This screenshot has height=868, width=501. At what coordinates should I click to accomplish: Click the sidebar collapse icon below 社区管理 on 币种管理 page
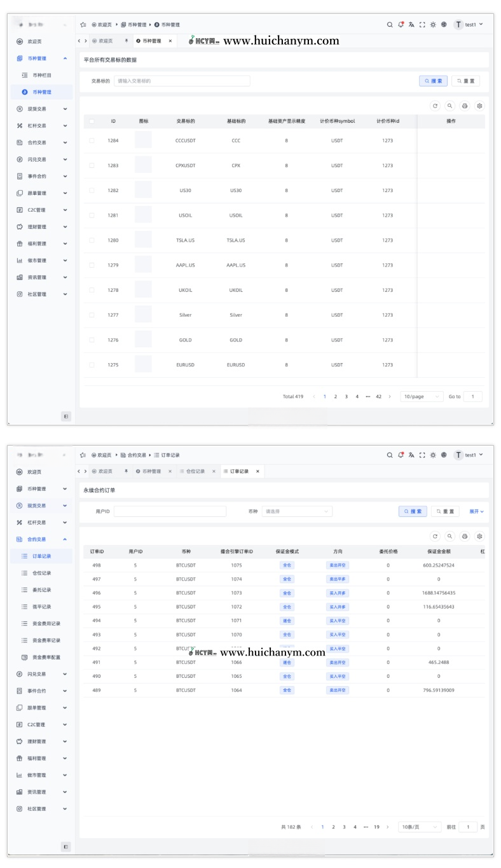point(66,416)
